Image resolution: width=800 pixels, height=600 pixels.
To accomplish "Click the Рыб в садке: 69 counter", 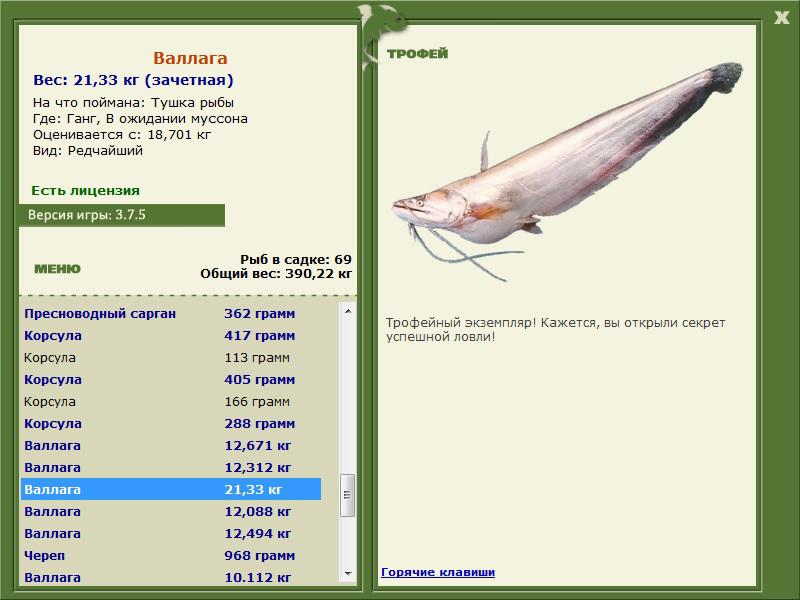I will 296,260.
